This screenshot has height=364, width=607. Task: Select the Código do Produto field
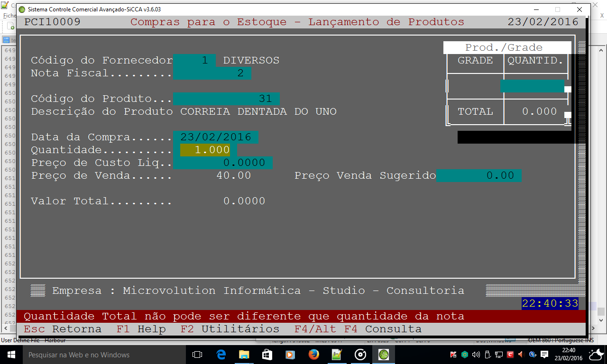pyautogui.click(x=227, y=99)
